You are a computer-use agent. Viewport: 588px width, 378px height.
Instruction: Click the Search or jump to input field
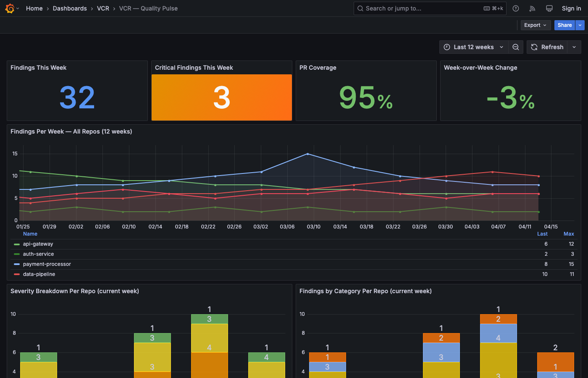click(420, 8)
